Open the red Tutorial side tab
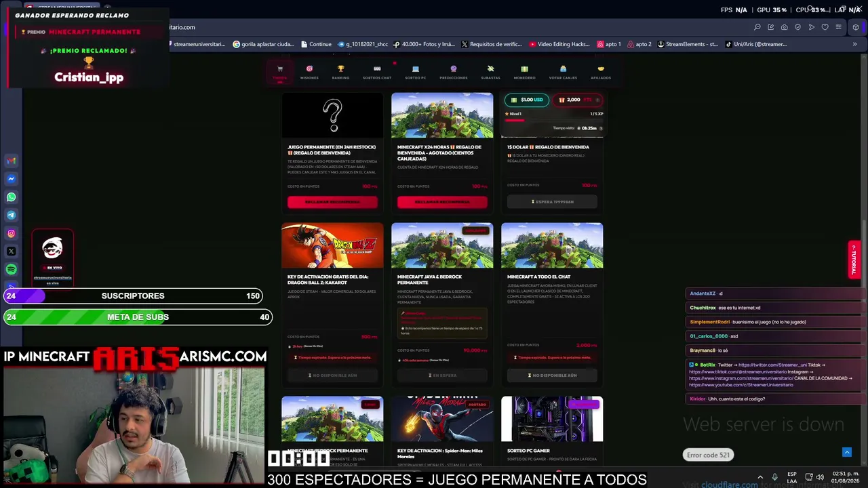 [854, 259]
